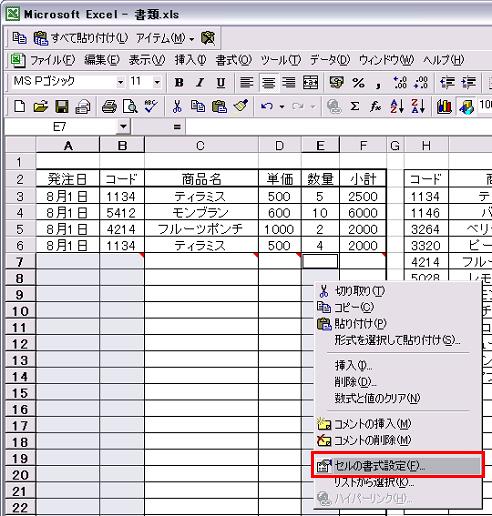The width and height of the screenshot is (492, 516).
Task: Click the アイテム button on the clipboard toolbar
Action: coord(165,38)
